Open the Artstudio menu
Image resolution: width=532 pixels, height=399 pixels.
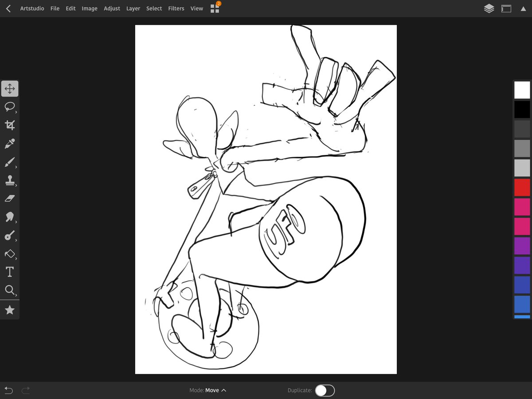tap(32, 8)
